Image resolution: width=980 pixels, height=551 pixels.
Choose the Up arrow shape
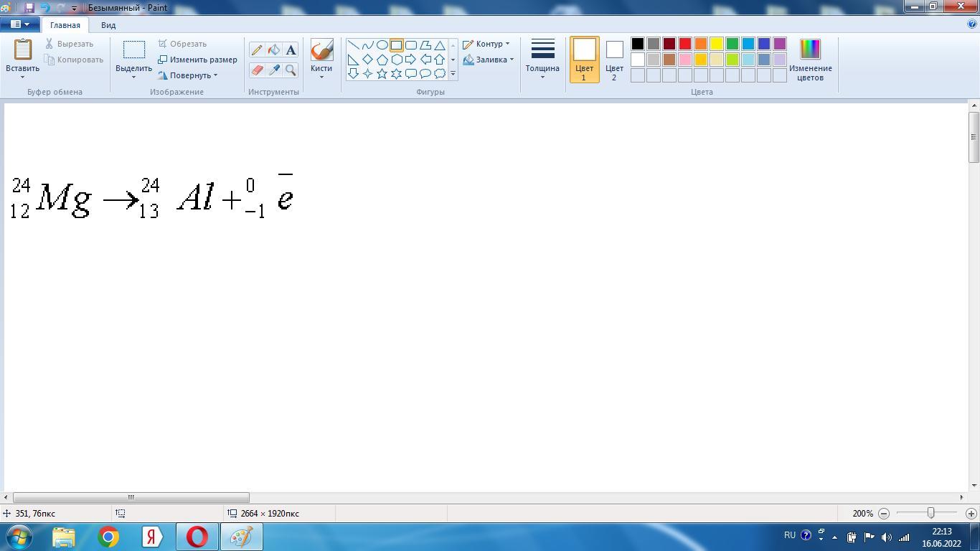[x=439, y=60]
